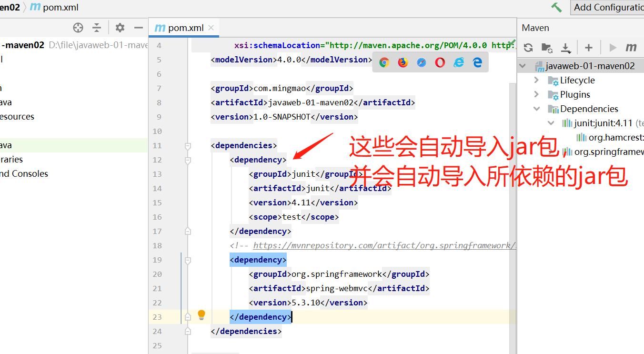This screenshot has width=644, height=354.
Task: Open page in Firefox browser icon
Action: (x=403, y=62)
